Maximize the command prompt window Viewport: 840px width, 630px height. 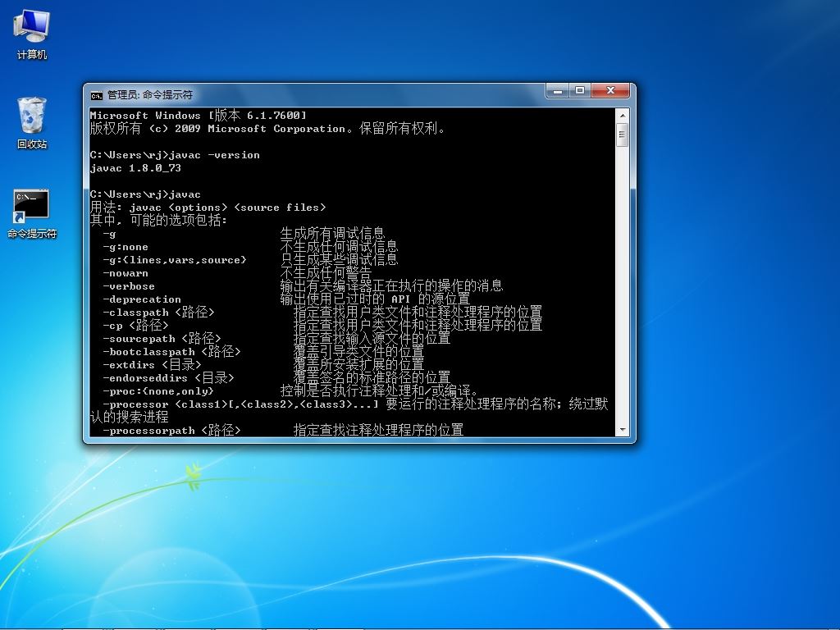tap(580, 90)
